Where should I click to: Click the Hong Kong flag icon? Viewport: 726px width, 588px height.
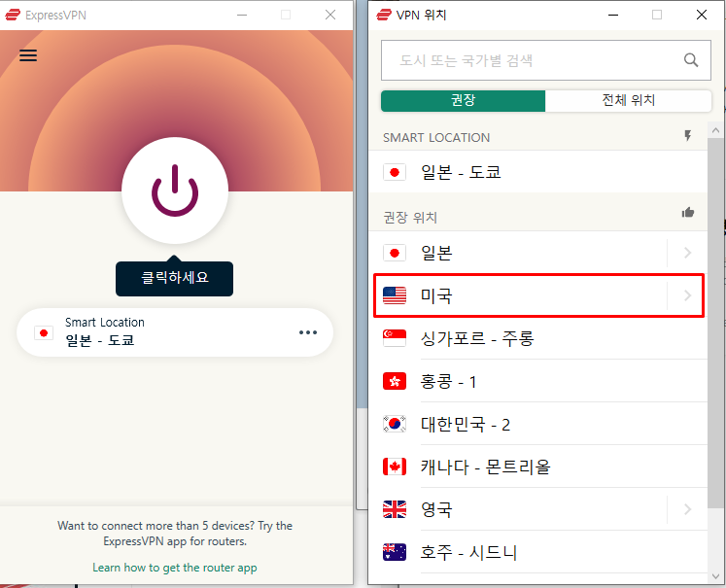pos(395,381)
